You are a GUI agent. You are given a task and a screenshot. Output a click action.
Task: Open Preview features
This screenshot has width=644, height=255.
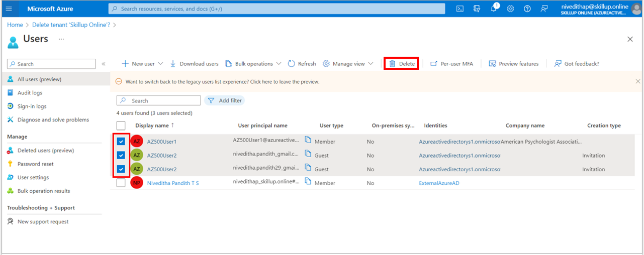click(513, 64)
